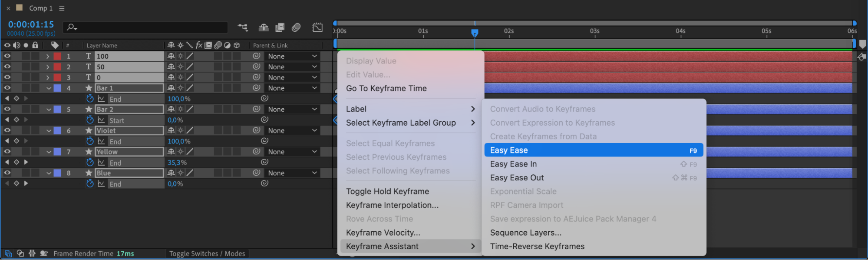
Task: Toggle visibility of the Violet layer
Action: click(x=7, y=130)
